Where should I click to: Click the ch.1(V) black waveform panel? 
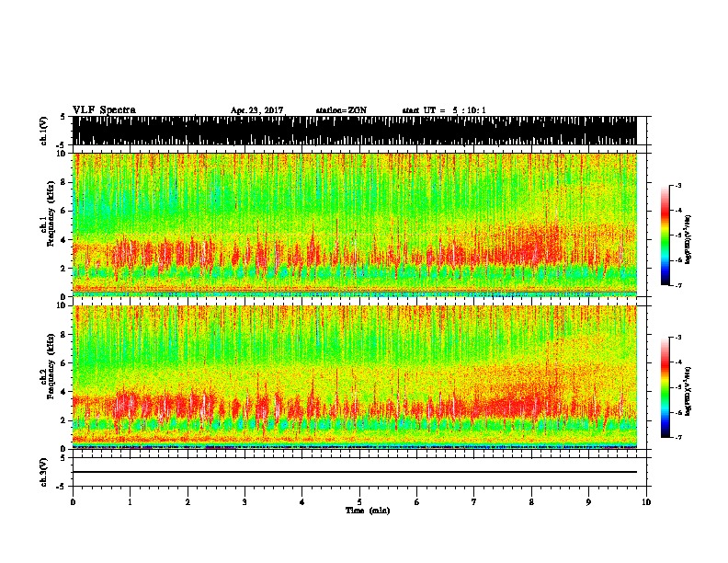[355, 131]
